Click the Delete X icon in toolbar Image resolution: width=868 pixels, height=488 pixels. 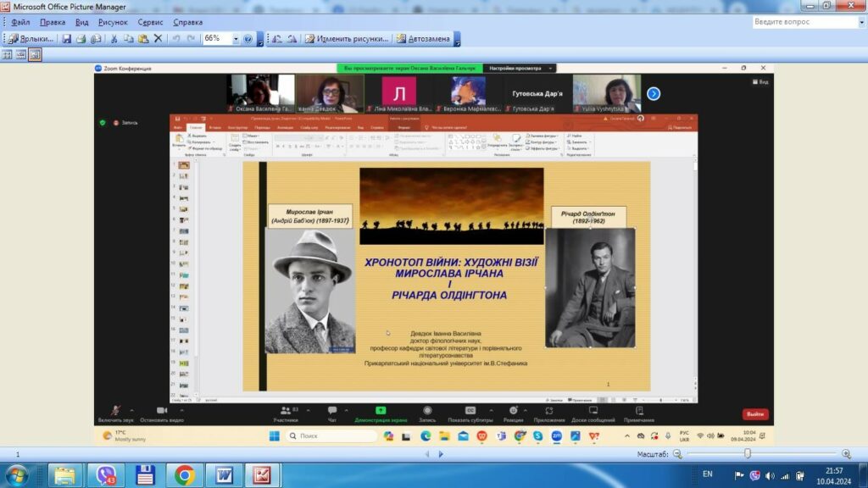click(x=159, y=39)
